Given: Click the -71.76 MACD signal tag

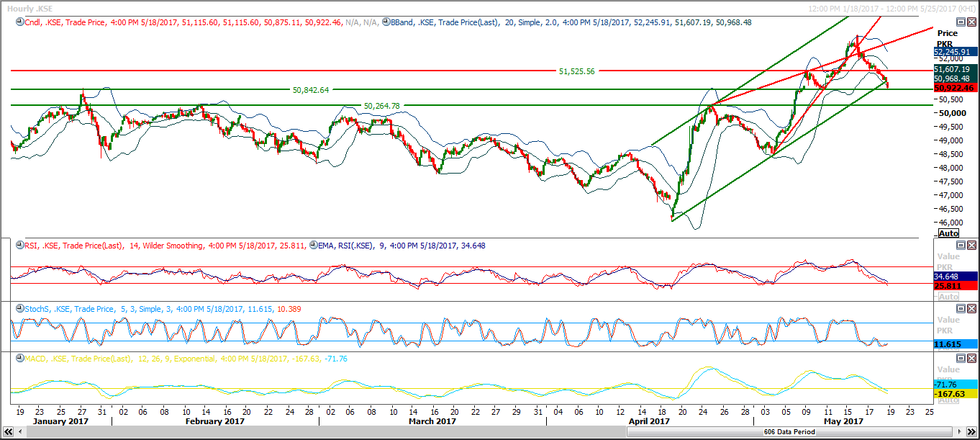Looking at the screenshot, I should coord(956,385).
